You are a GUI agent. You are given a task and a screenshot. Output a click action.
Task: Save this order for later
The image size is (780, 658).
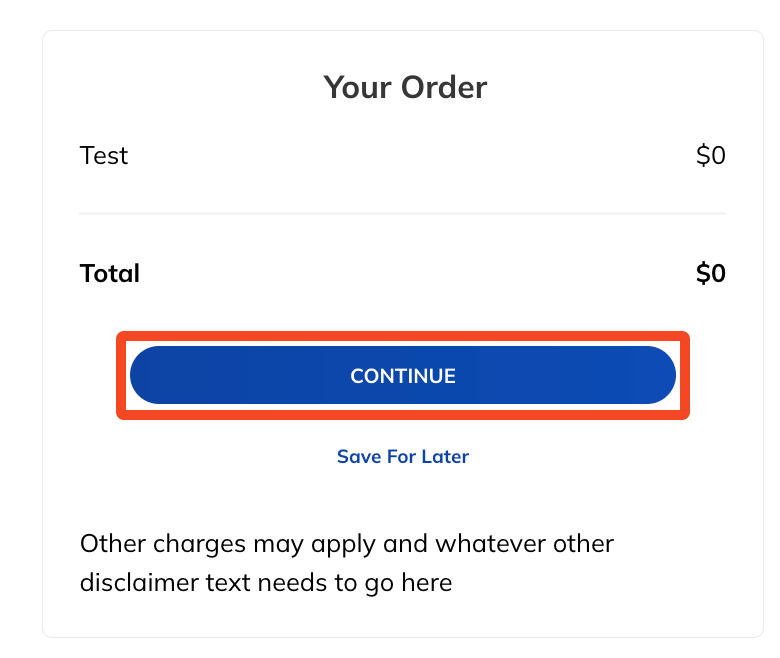pyautogui.click(x=402, y=457)
